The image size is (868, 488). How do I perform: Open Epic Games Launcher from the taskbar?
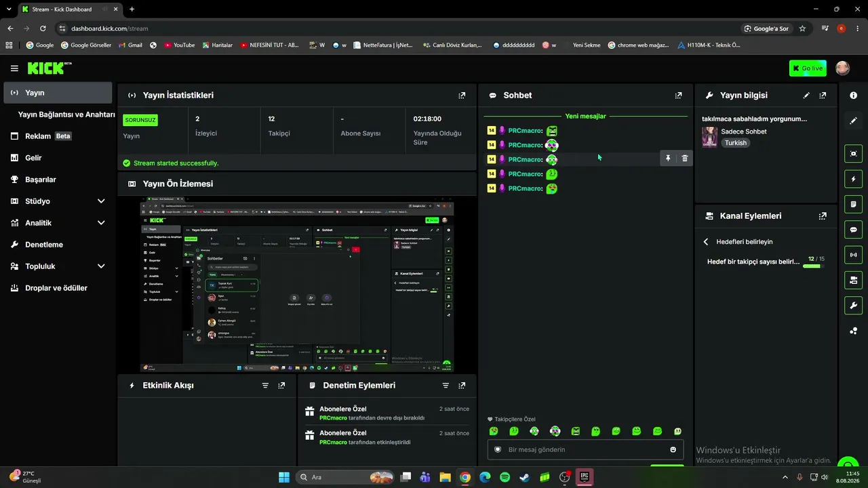(585, 477)
